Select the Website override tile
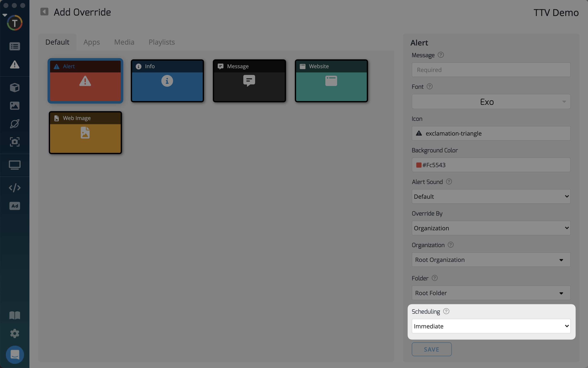This screenshot has width=588, height=368. click(331, 81)
